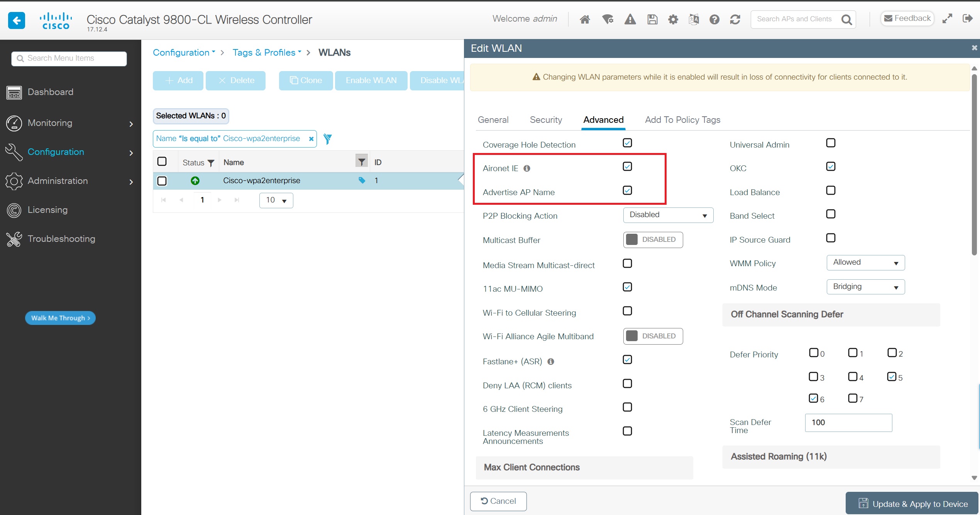
Task: Click Update & Apply to Device
Action: pyautogui.click(x=912, y=504)
